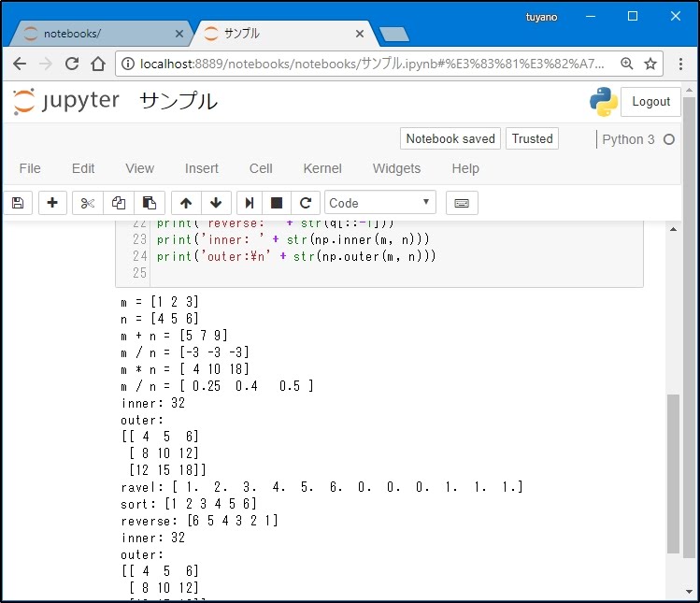This screenshot has height=603, width=700.
Task: Insert a cell below with plus icon
Action: click(x=52, y=203)
